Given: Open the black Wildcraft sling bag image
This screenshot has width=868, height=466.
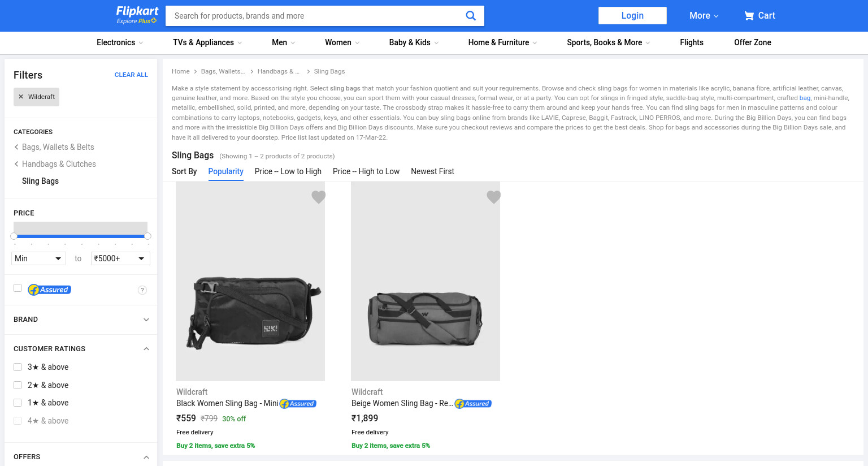Looking at the screenshot, I should click(250, 281).
